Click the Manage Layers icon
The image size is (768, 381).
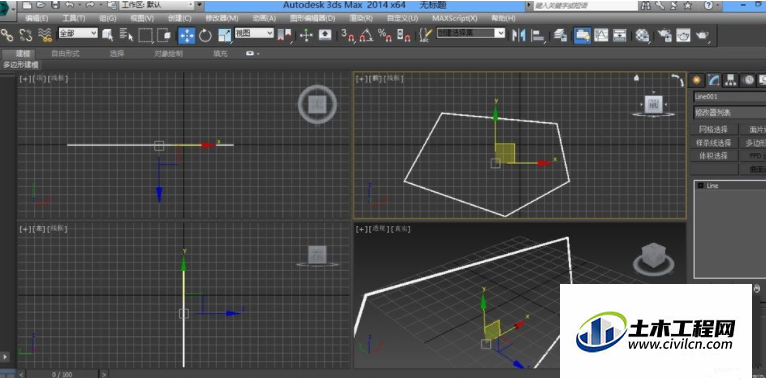coord(561,35)
